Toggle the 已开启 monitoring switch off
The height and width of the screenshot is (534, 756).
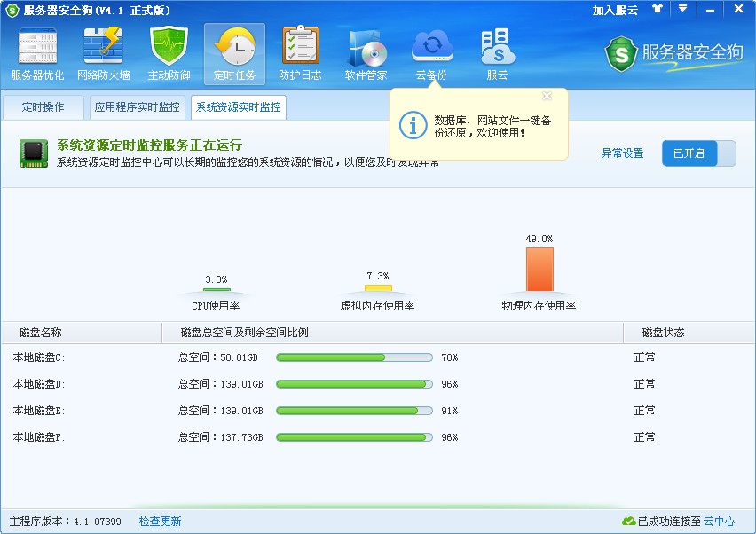coord(698,153)
